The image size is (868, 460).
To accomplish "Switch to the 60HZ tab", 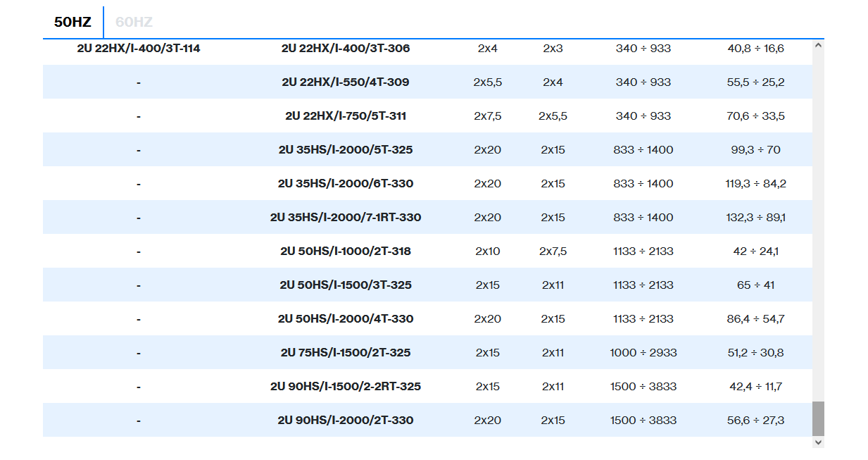I will click(x=134, y=22).
